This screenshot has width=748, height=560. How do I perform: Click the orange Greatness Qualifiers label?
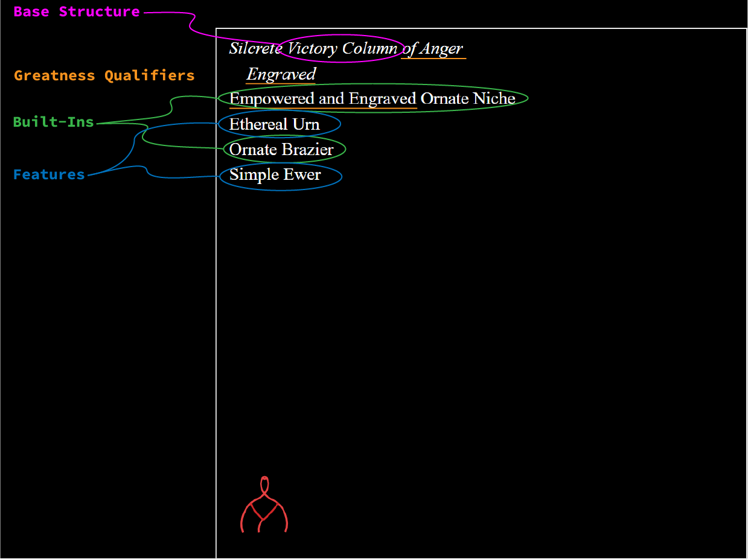tap(104, 76)
